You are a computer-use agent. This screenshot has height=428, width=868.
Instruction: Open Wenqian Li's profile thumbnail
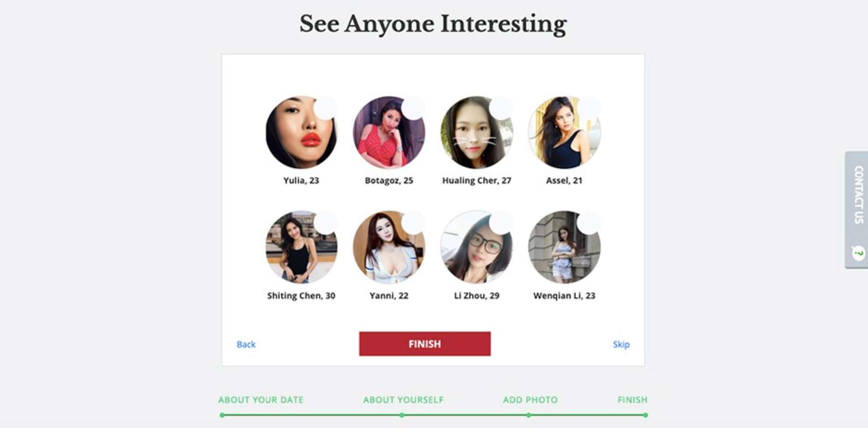pyautogui.click(x=564, y=247)
